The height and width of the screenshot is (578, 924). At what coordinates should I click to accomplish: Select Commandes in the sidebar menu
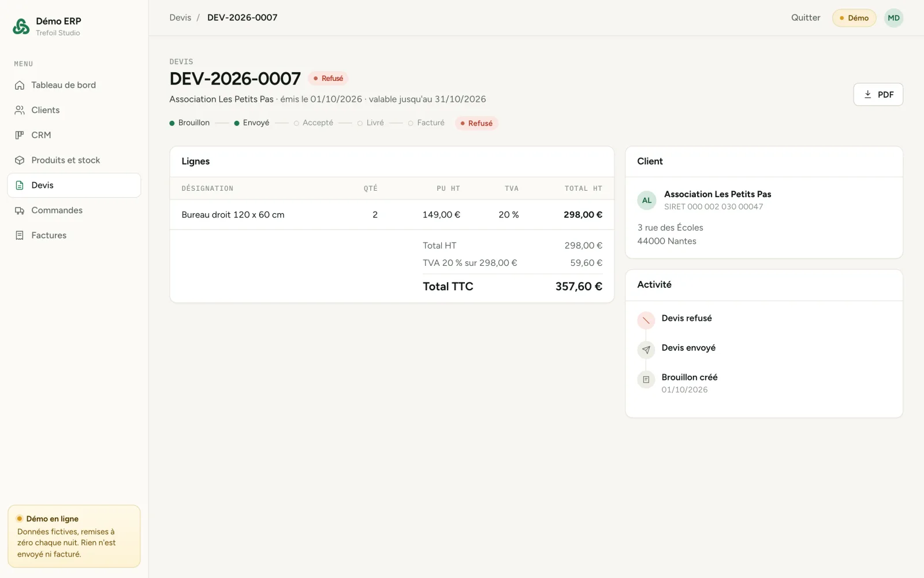pos(74,210)
